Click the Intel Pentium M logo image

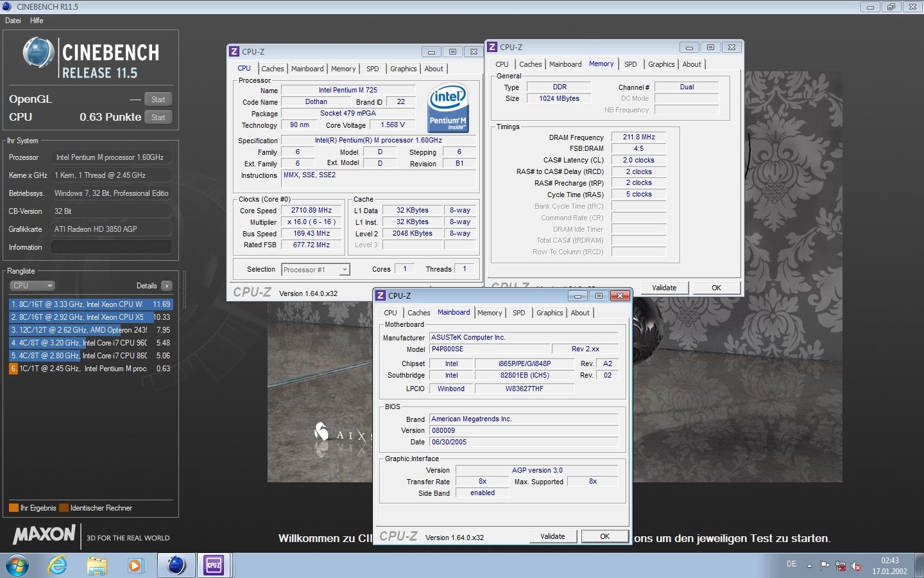(448, 107)
